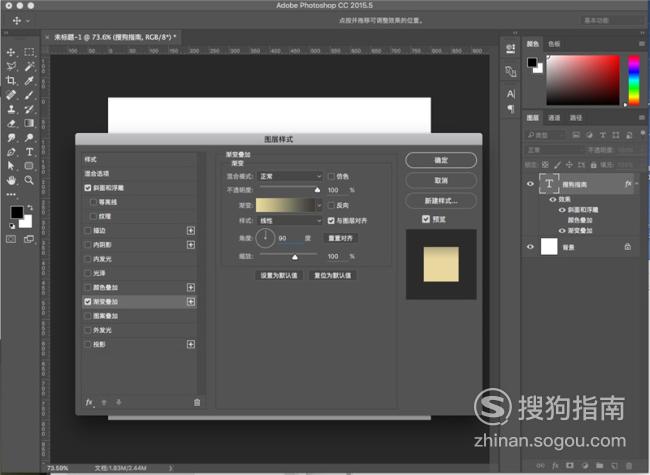
Task: Select the Brush tool
Action: tap(29, 95)
